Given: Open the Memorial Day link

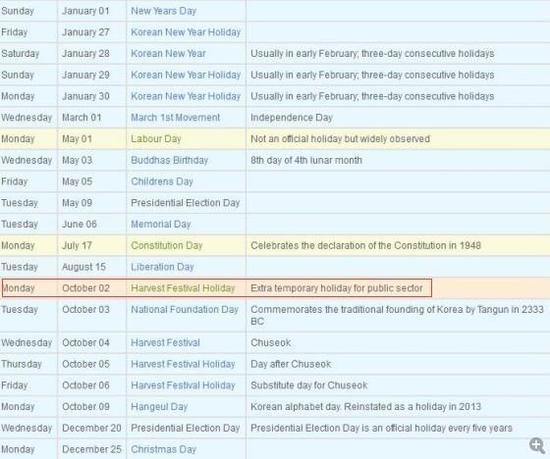Looking at the screenshot, I should coord(161,224).
